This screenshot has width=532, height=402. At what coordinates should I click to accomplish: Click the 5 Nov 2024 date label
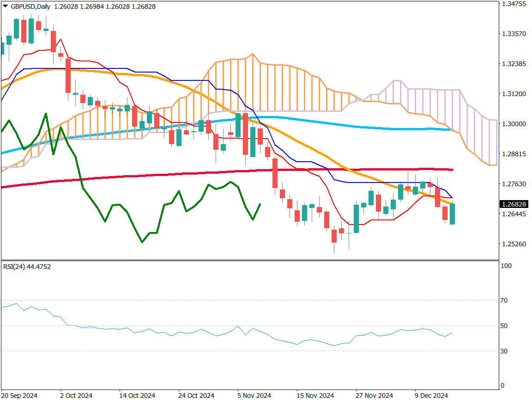pyautogui.click(x=254, y=396)
